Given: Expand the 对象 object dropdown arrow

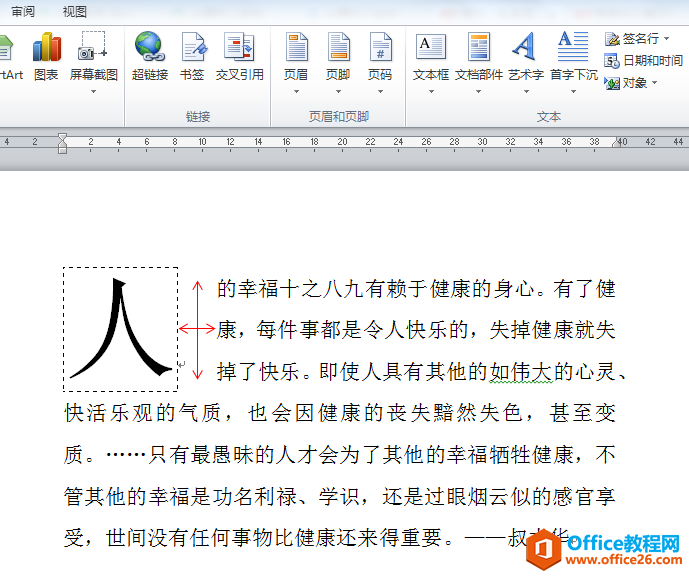Looking at the screenshot, I should (x=655, y=83).
